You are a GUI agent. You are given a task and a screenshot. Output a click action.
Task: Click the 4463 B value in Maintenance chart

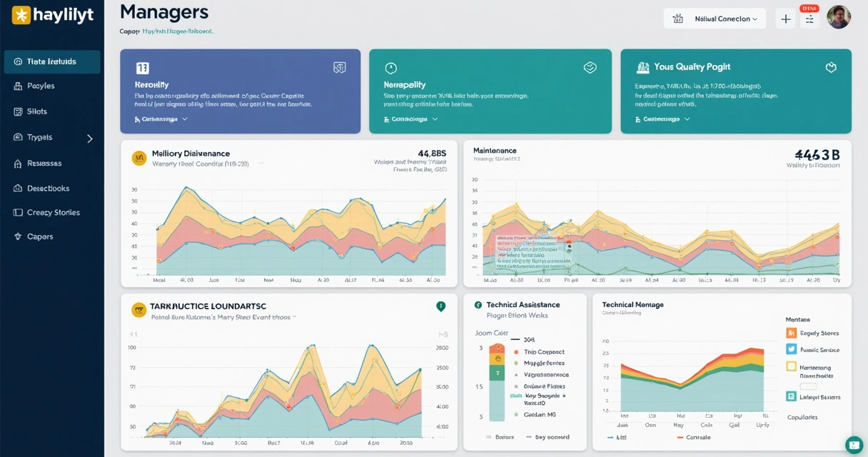click(817, 154)
